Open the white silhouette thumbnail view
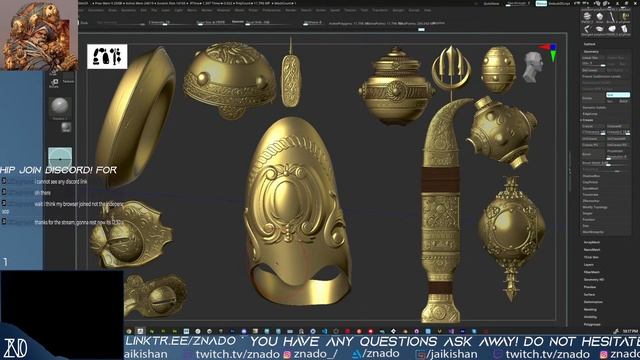The width and height of the screenshot is (640, 360). (x=107, y=56)
